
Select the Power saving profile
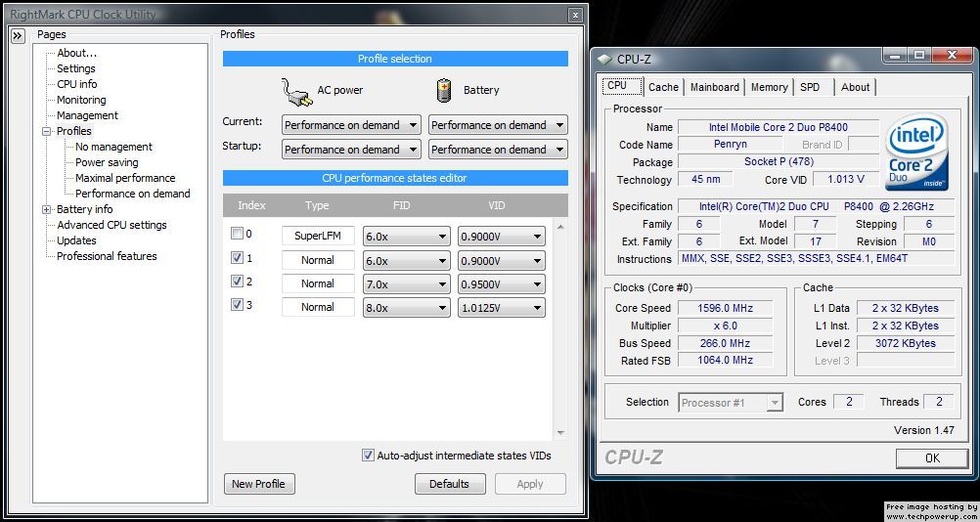(x=107, y=162)
